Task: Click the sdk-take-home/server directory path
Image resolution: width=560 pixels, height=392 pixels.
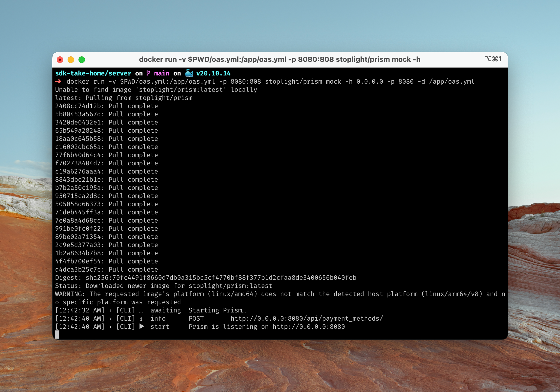Action: pyautogui.click(x=93, y=73)
